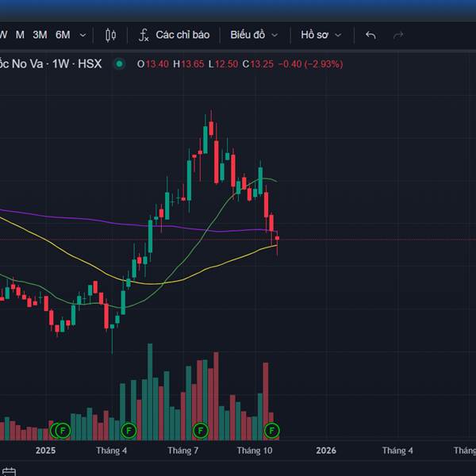Open Các chỉ báo indicators
The image size is (476, 476).
pos(182,35)
